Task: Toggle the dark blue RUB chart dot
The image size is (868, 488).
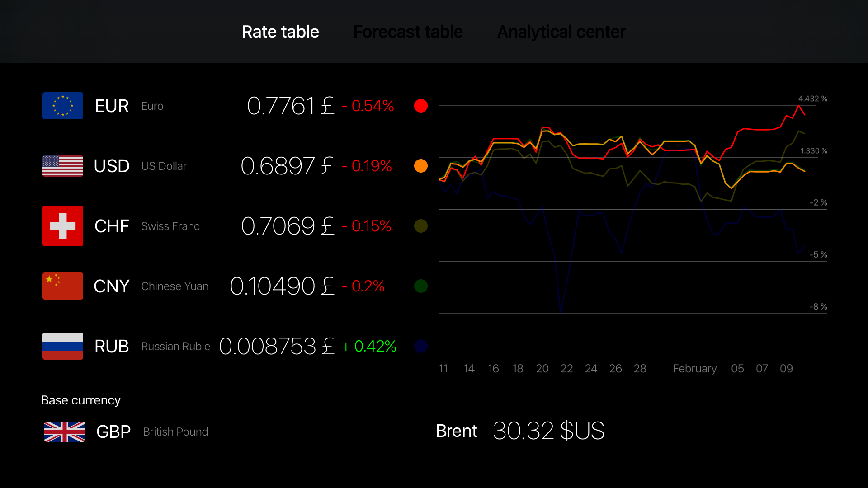Action: (x=421, y=346)
